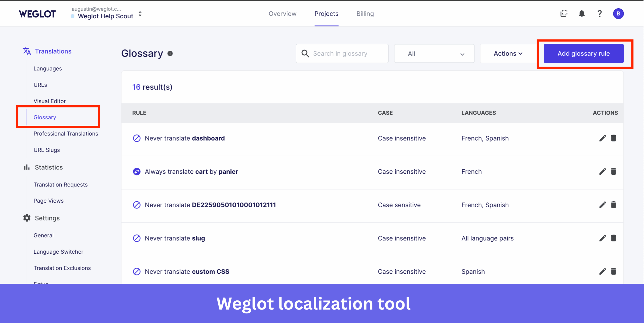
Task: Edit the dashboard rule
Action: 602,138
